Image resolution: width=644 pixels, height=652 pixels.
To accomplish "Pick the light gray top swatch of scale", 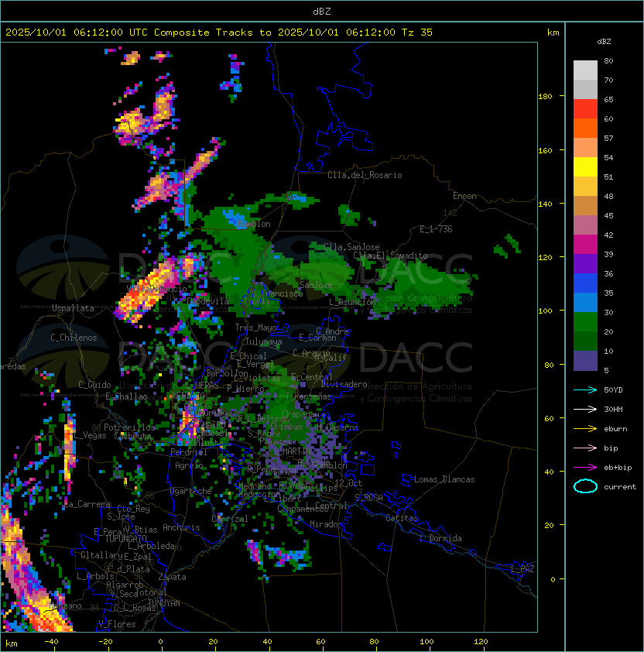I will 585,70.
